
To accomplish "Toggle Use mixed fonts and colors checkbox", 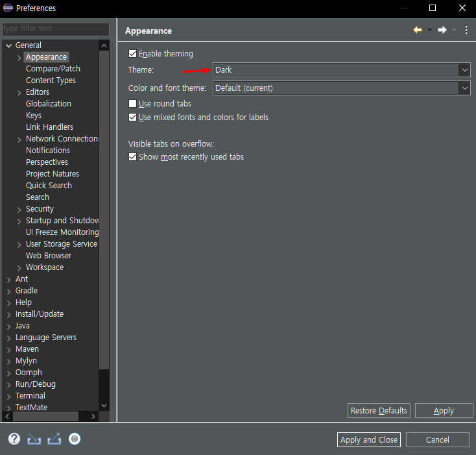I will coord(132,117).
